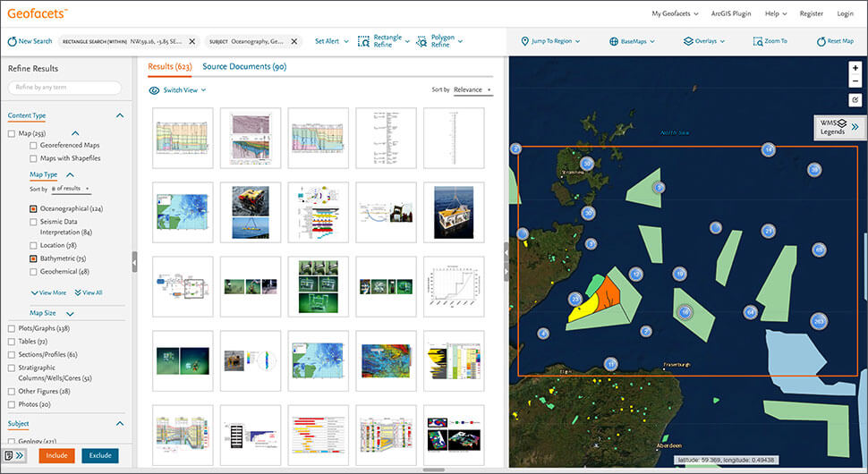The width and height of the screenshot is (868, 474).
Task: Check the Georeferenced Maps checkbox
Action: (33, 146)
